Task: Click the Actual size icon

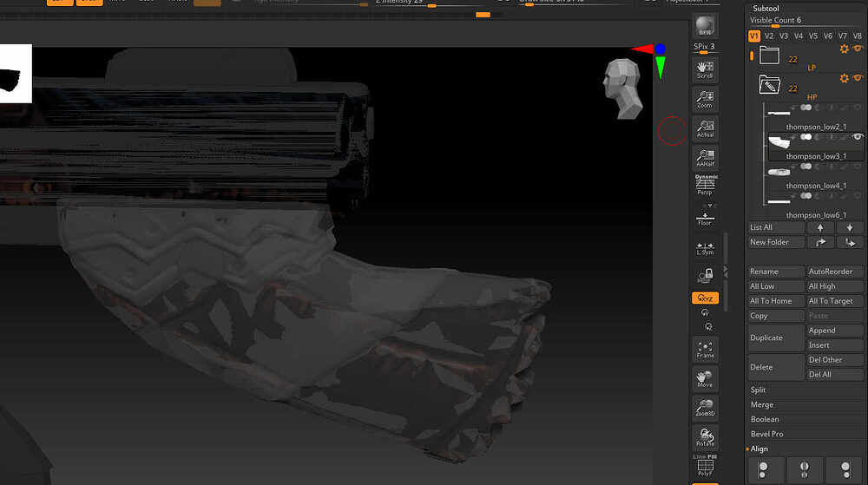Action: click(705, 128)
